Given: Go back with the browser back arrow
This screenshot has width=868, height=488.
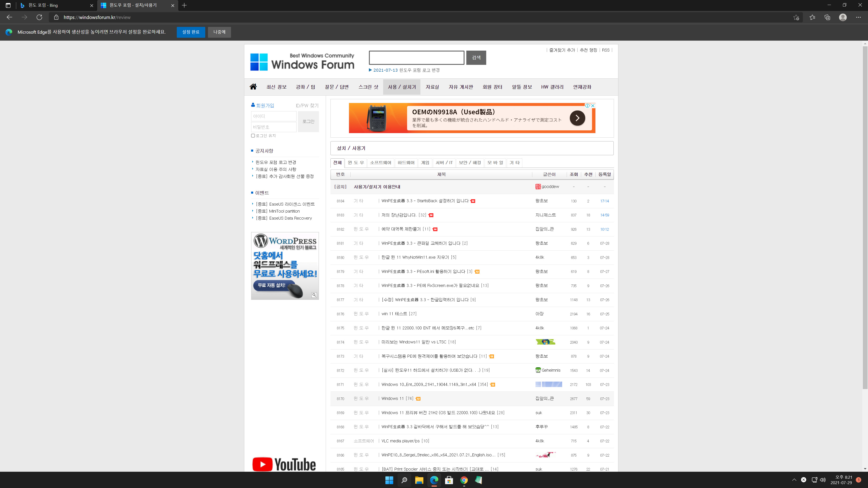Looking at the screenshot, I should [9, 17].
